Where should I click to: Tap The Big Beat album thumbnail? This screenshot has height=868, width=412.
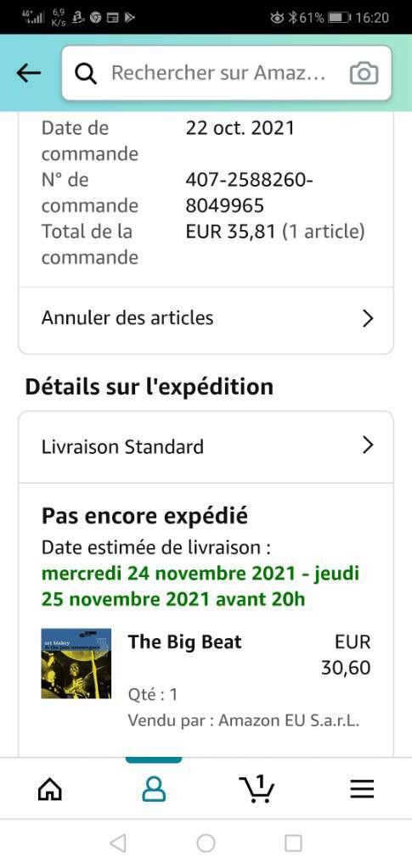pos(76,664)
